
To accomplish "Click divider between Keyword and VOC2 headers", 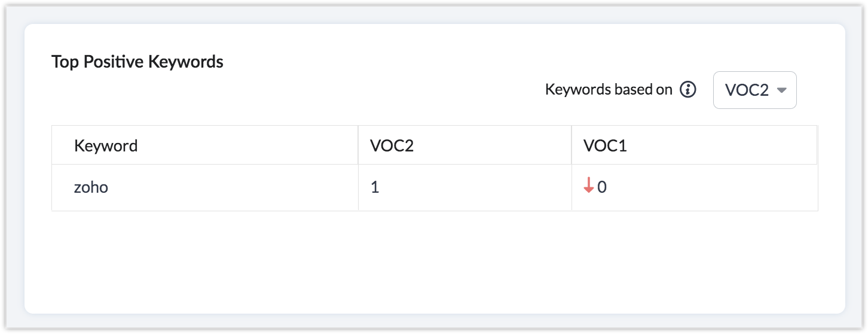I will pyautogui.click(x=358, y=145).
